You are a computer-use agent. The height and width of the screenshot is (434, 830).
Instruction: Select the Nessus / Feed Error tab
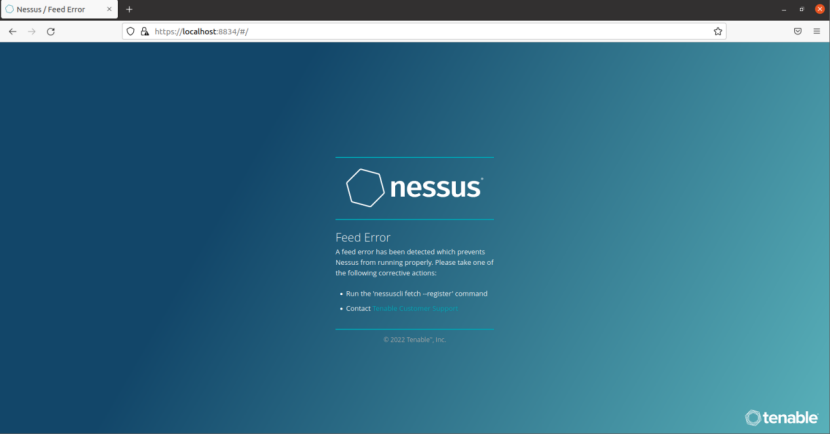coord(59,10)
